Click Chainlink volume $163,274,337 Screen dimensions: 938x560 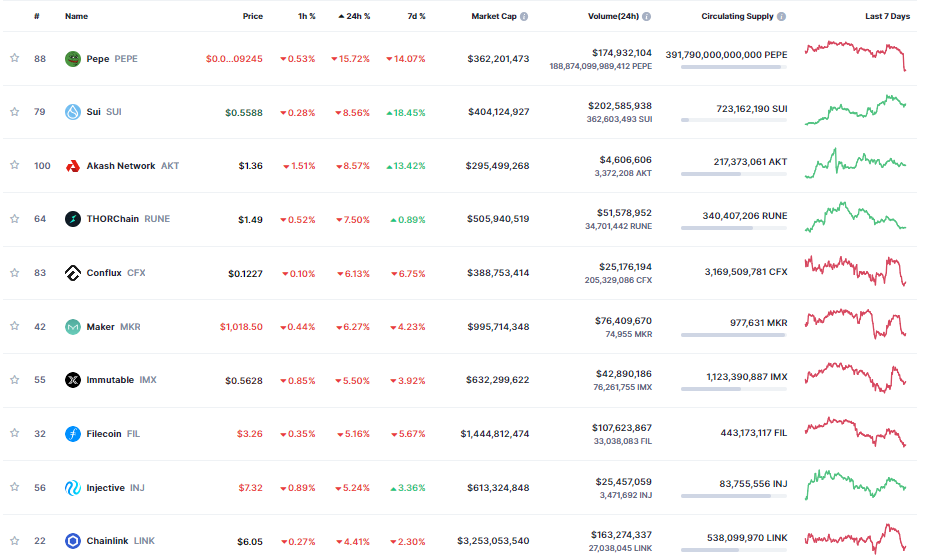(622, 535)
